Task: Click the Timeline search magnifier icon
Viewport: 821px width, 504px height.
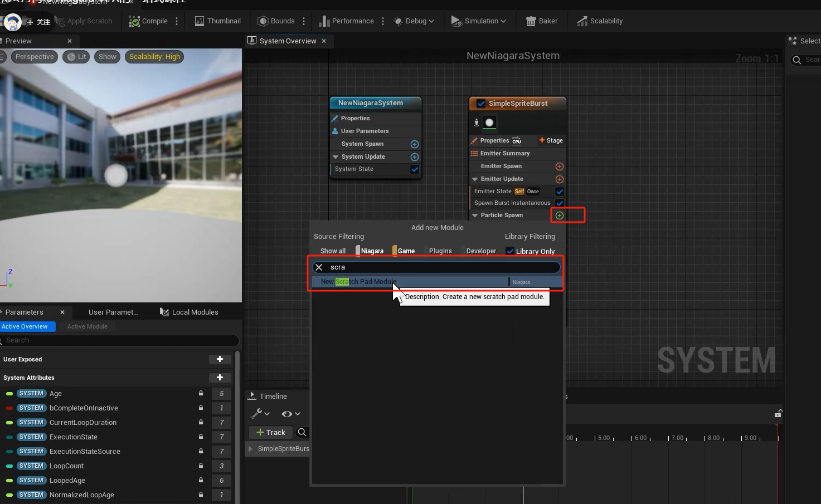Action: point(302,432)
